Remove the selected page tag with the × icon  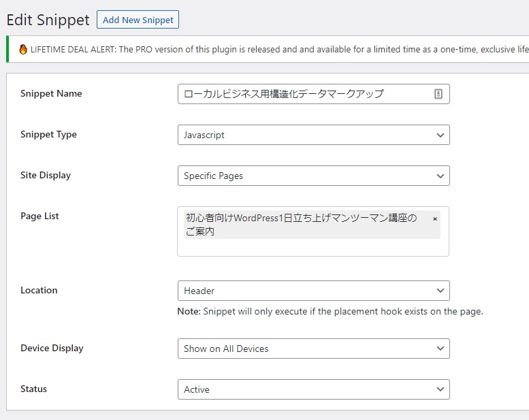click(435, 219)
